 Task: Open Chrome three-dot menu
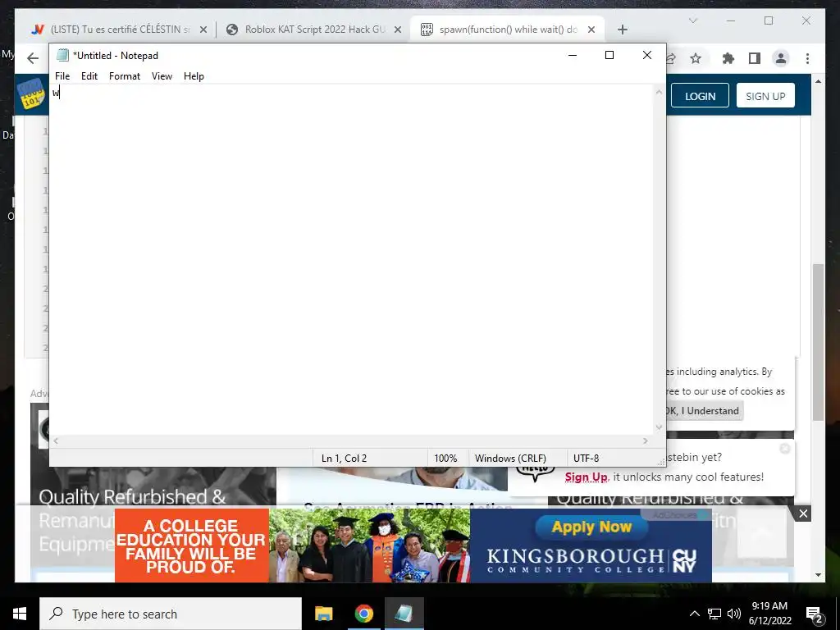(807, 58)
